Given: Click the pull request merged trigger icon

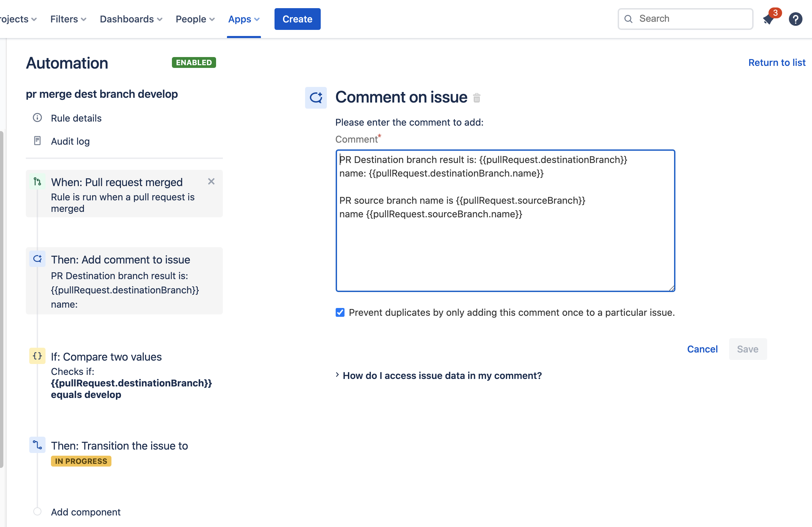Looking at the screenshot, I should click(x=37, y=182).
